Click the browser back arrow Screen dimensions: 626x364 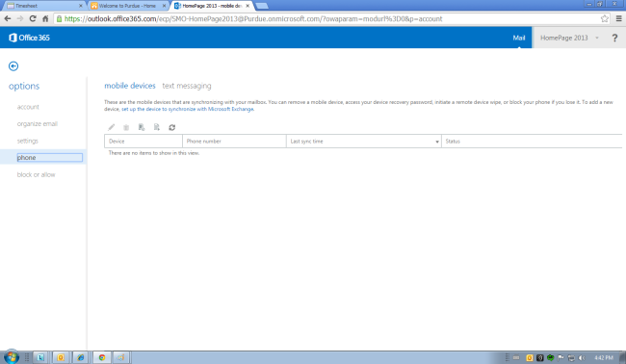(7, 18)
